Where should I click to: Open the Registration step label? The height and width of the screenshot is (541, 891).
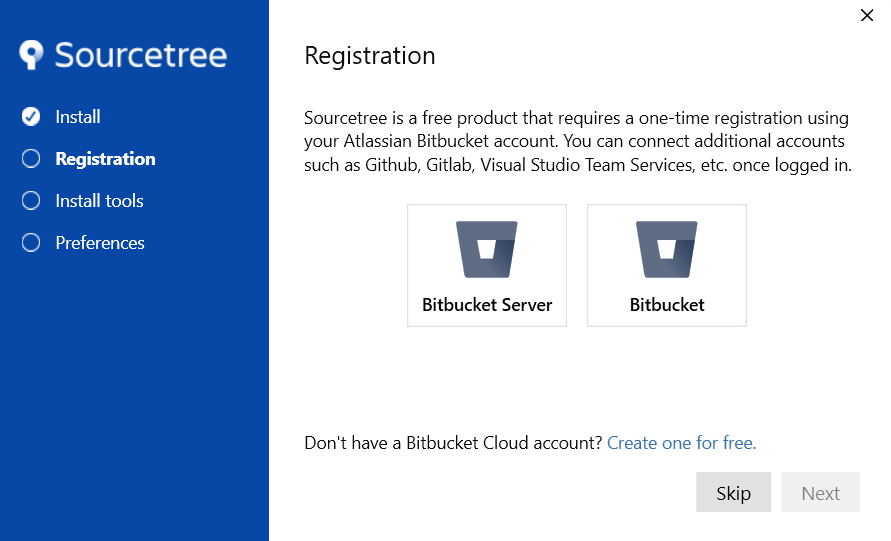coord(105,159)
